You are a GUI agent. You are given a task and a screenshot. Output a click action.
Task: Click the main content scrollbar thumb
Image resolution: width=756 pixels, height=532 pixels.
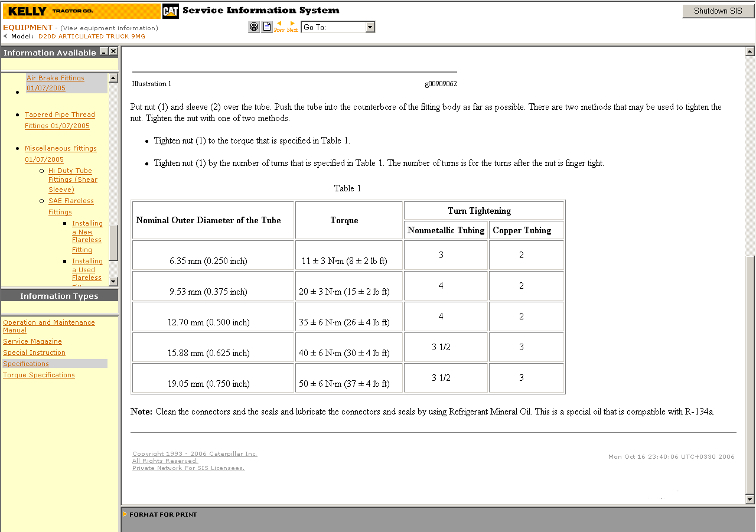click(750, 374)
